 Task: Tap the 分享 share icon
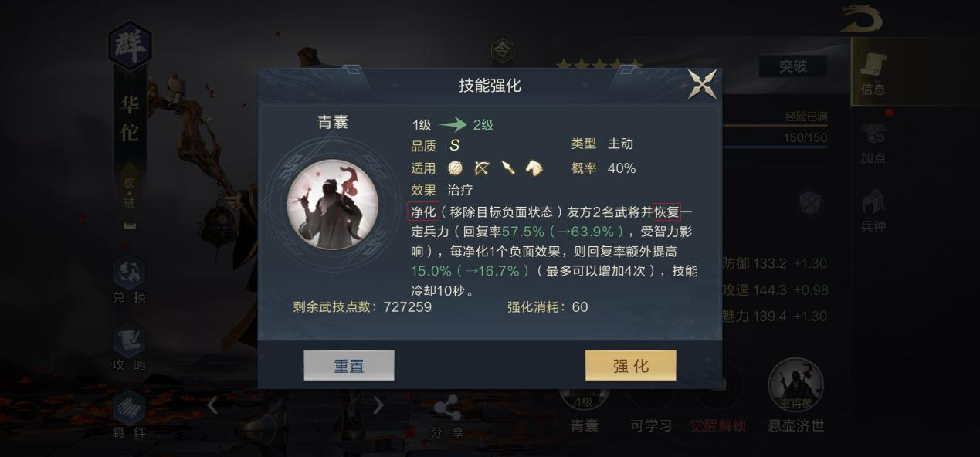tap(447, 418)
